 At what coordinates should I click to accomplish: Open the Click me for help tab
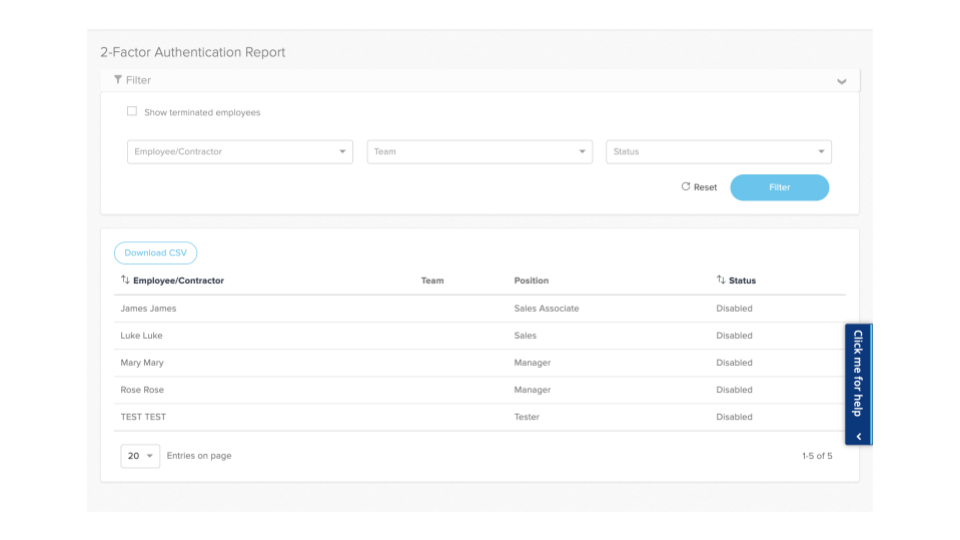click(858, 384)
